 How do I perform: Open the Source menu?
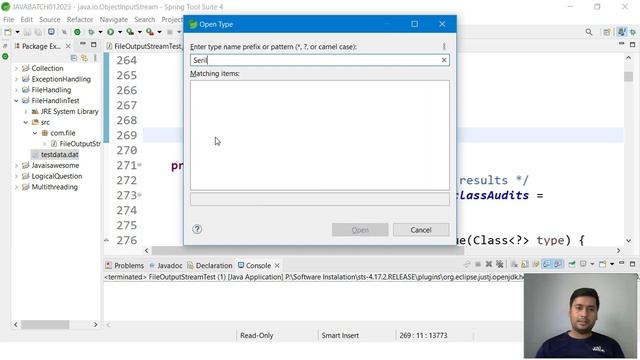49,19
